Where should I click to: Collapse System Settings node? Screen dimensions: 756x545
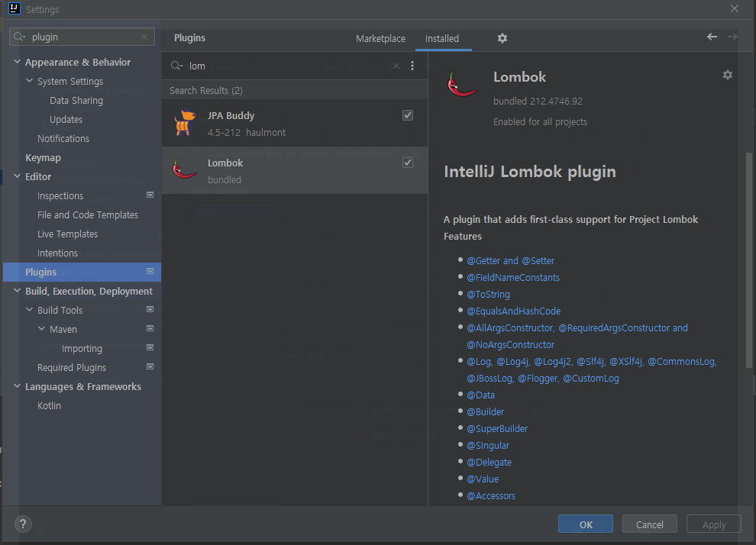(30, 80)
